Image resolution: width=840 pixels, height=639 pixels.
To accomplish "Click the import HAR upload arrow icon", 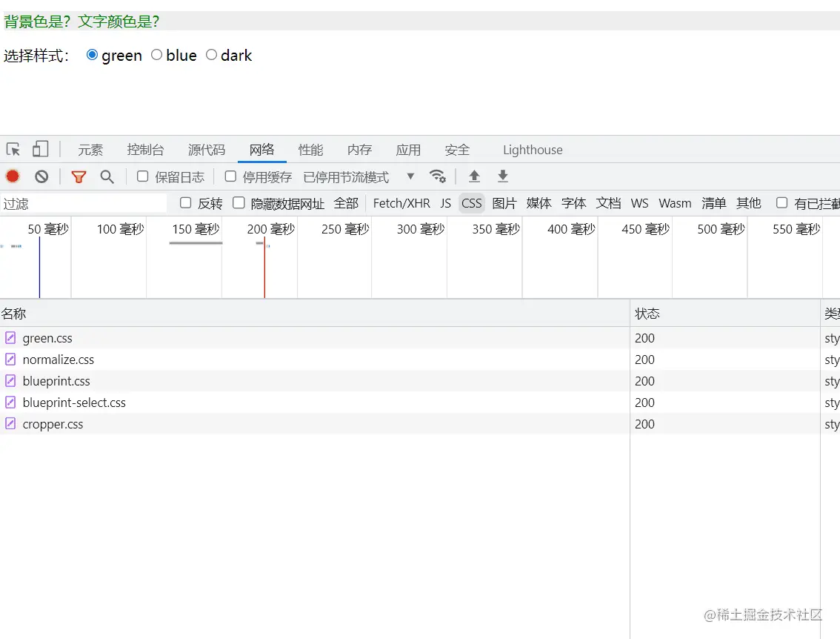I will (474, 176).
